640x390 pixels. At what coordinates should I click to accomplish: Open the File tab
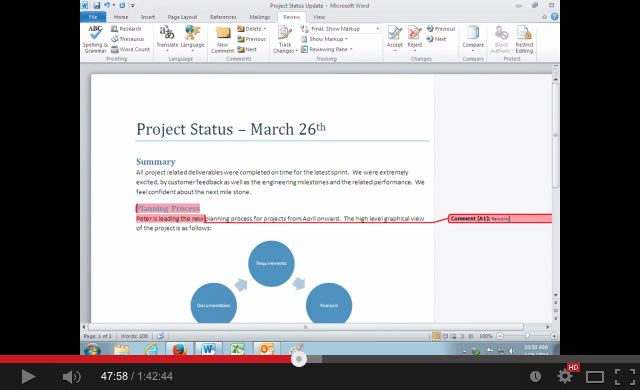pos(93,17)
